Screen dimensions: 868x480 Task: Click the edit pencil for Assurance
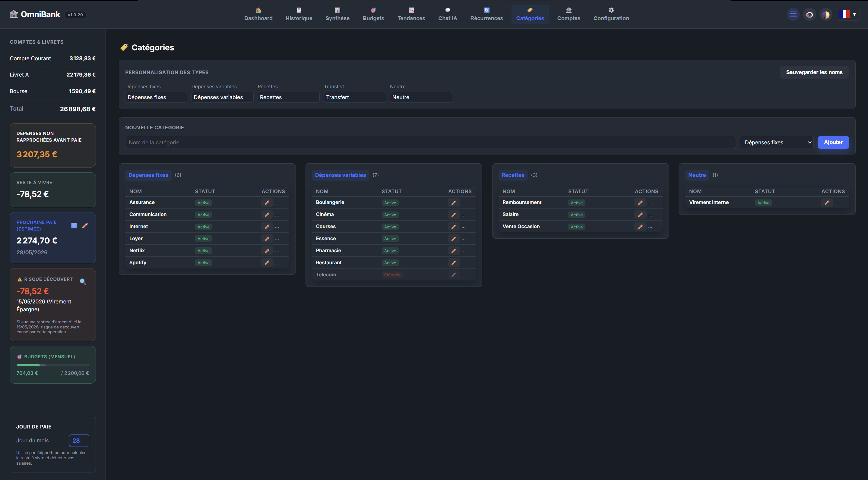tap(267, 203)
